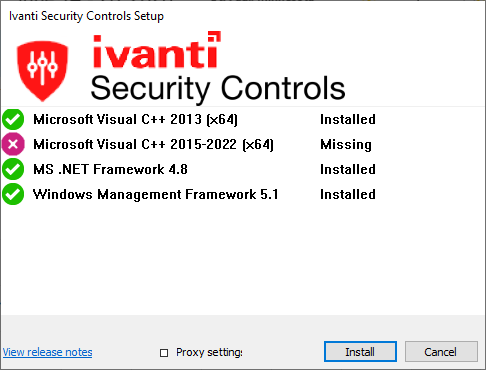Click the Ivanti Security Controls Setup title
Image resolution: width=486 pixels, height=370 pixels.
pos(86,16)
